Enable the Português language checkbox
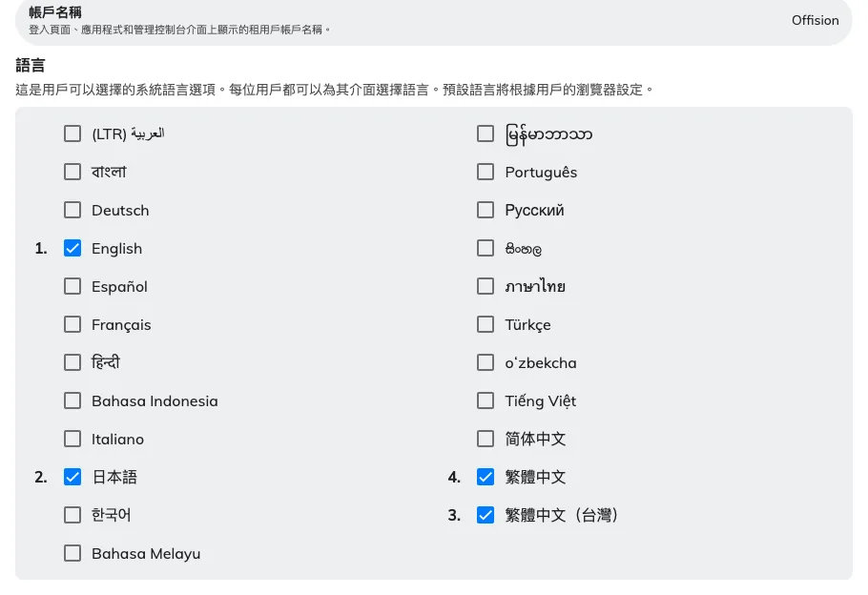 click(486, 172)
